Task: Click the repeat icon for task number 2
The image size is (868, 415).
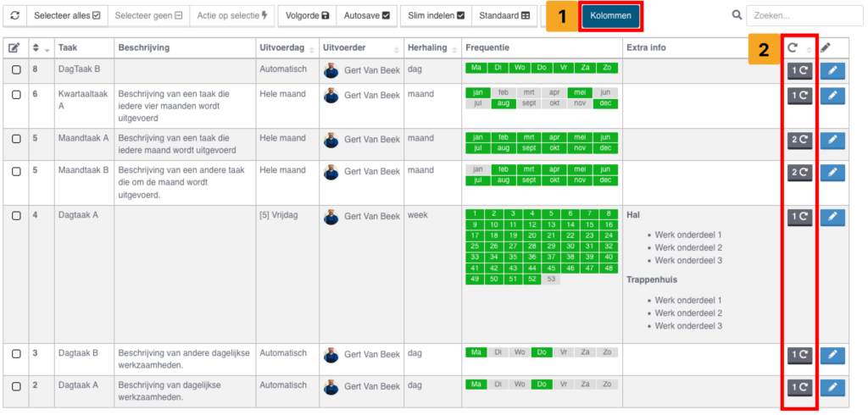Action: (x=799, y=387)
